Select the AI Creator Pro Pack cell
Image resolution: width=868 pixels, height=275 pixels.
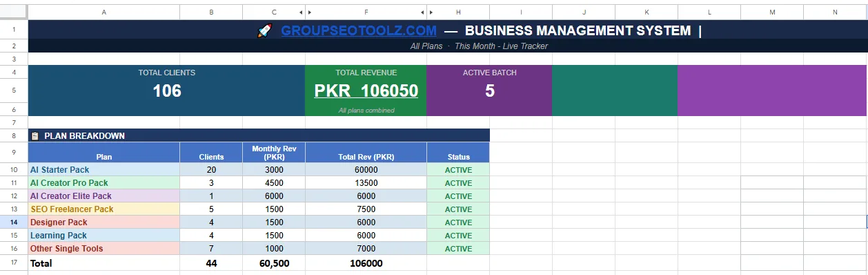coord(103,182)
